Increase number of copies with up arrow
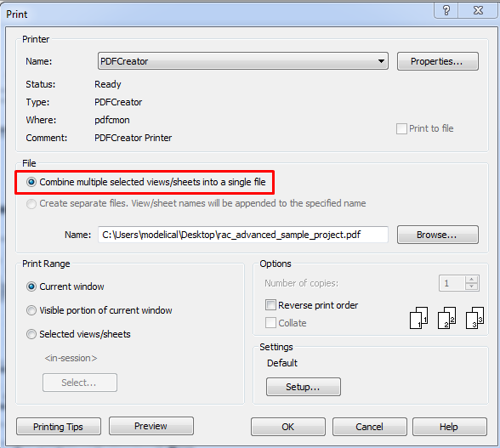500x448 pixels. pos(471,280)
